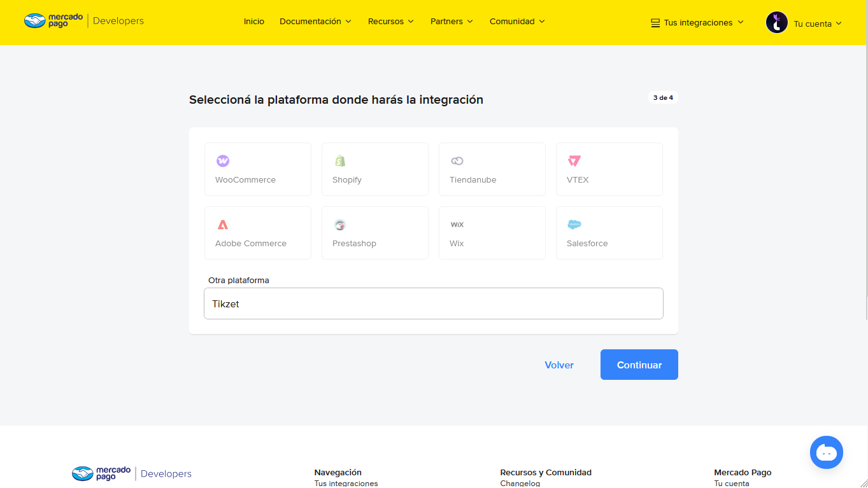Click the Otra plataforma input with Tikzet
This screenshot has height=488, width=868.
tap(434, 303)
